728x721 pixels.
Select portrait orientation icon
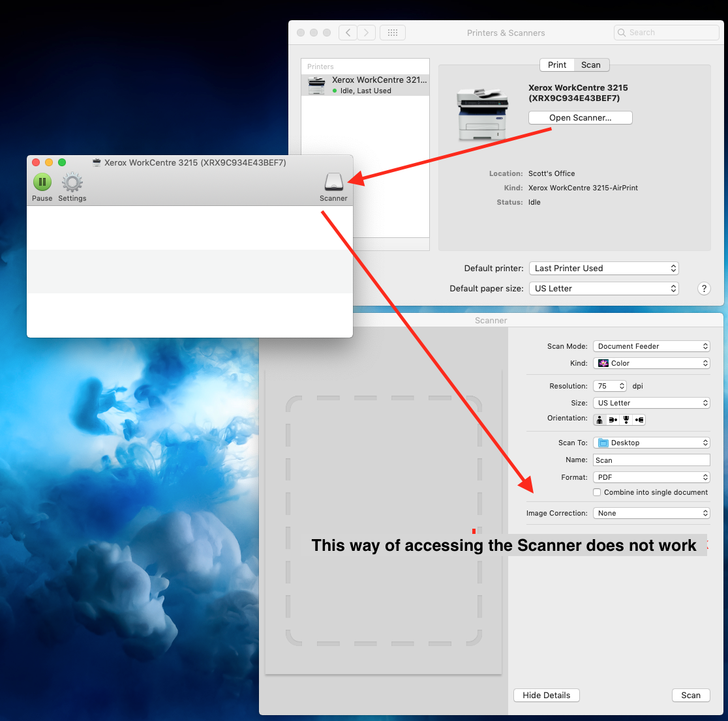click(599, 420)
